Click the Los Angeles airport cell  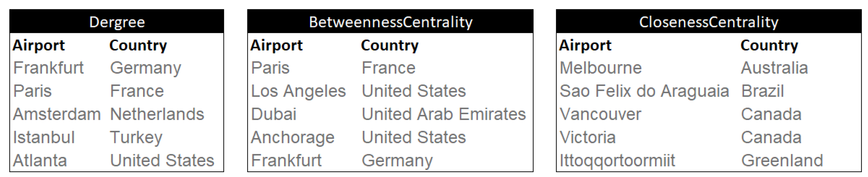click(x=298, y=91)
